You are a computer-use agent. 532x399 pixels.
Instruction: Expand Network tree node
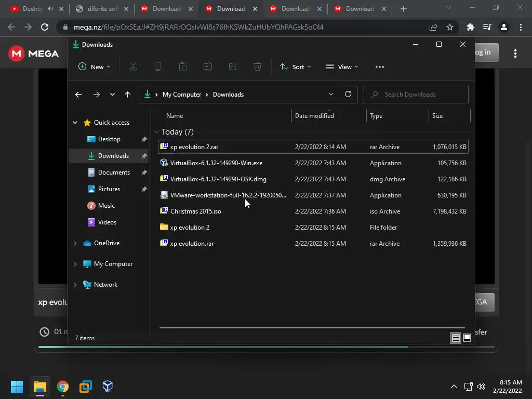pyautogui.click(x=75, y=285)
